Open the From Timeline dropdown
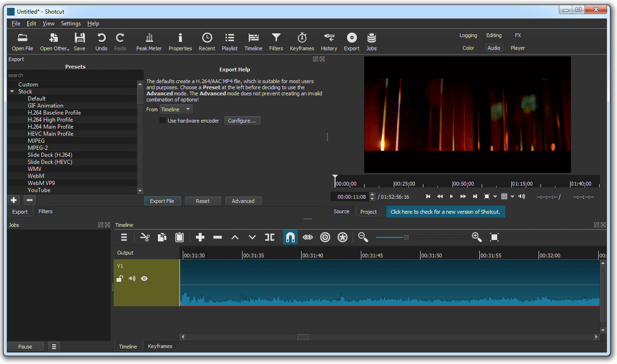Screen dimensions: 617x364 tap(176, 109)
